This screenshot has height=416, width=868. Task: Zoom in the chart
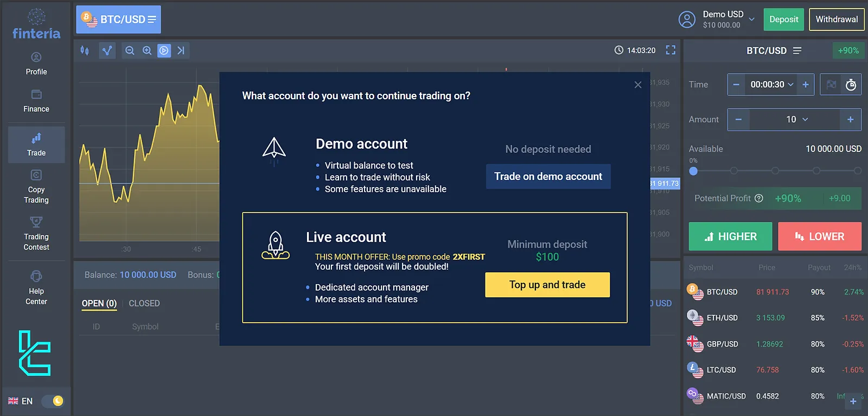point(147,50)
